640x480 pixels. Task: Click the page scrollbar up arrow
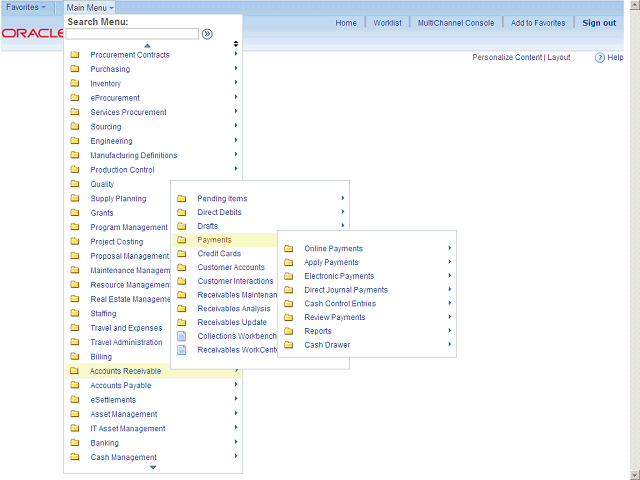point(635,4)
